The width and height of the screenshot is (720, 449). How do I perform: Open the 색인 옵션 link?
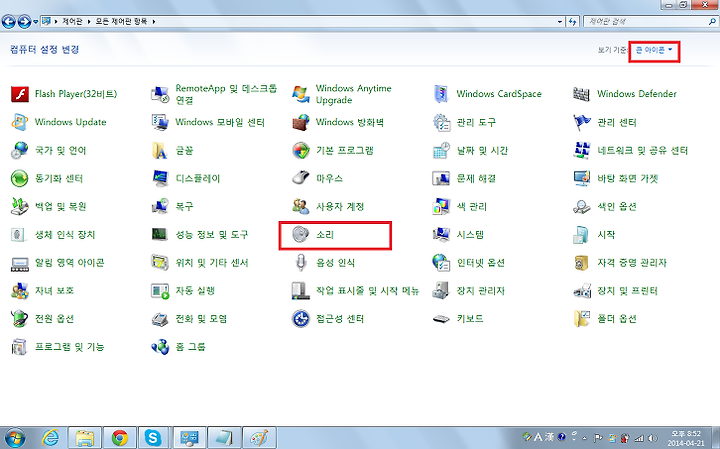tap(617, 207)
